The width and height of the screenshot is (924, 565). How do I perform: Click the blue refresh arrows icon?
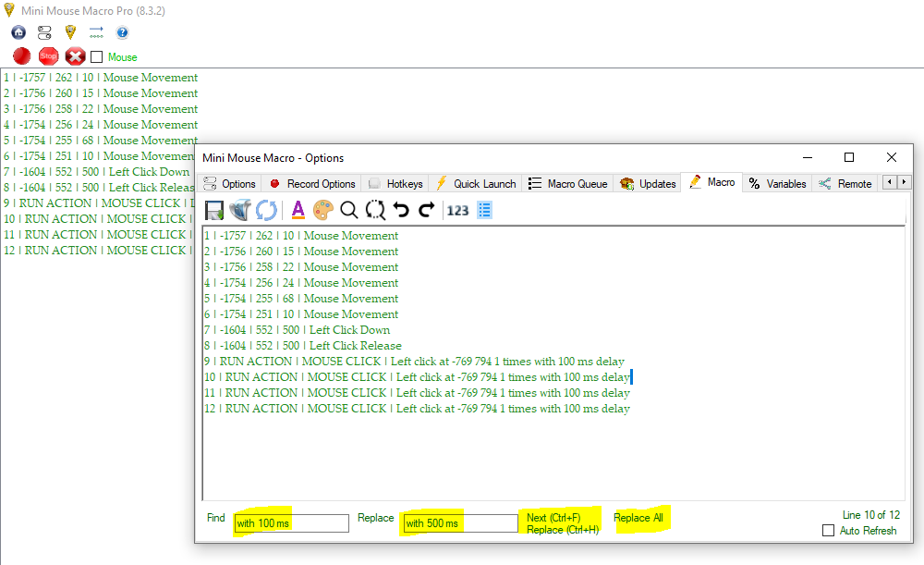pos(266,210)
